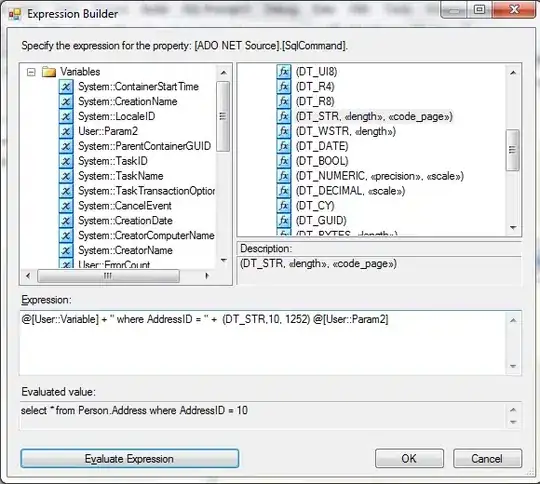The height and width of the screenshot is (484, 540).
Task: Click inside the Expression text box
Action: pos(263,343)
